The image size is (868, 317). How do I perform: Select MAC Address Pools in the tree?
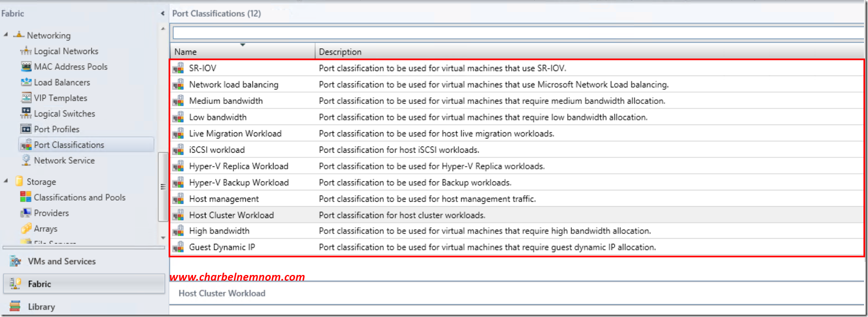70,66
